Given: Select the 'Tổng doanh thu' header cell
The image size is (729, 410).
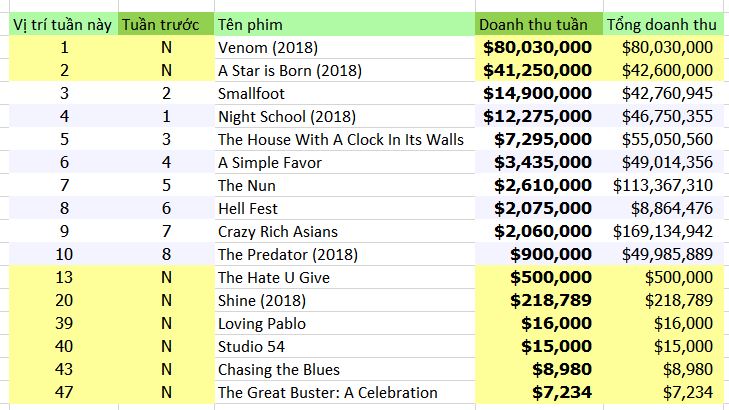Looking at the screenshot, I should 663,24.
